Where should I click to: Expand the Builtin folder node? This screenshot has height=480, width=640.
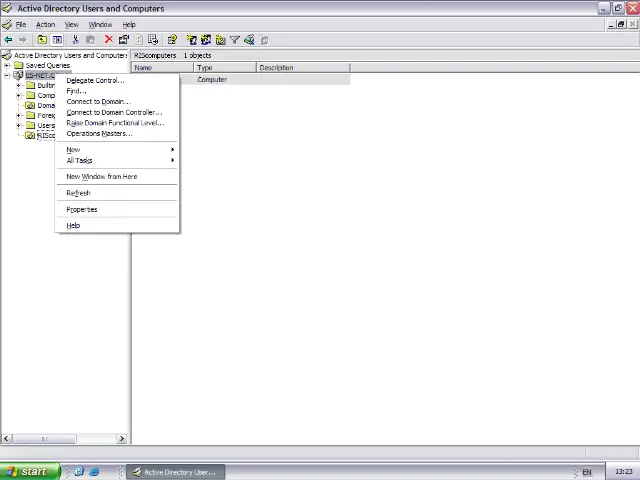tap(19, 85)
